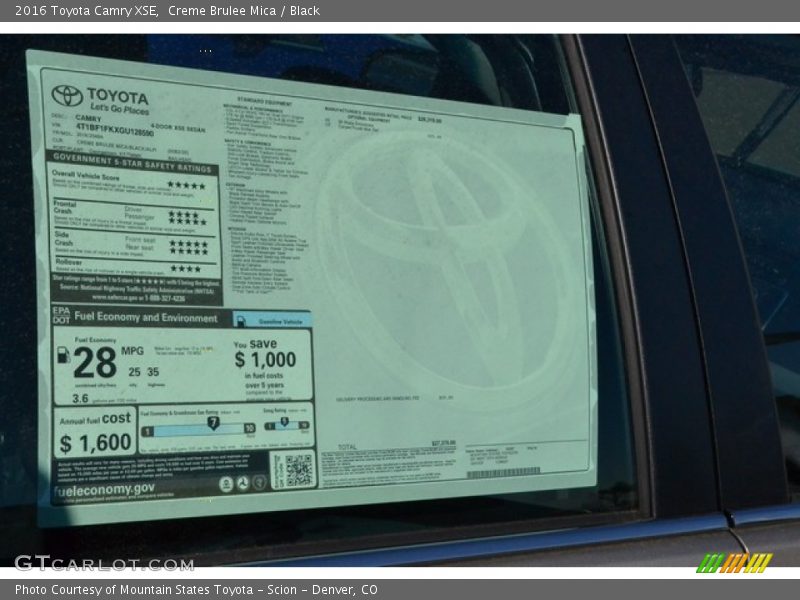This screenshot has width=800, height=600.
Task: Click the "Rollover" label
Action: coord(68,262)
